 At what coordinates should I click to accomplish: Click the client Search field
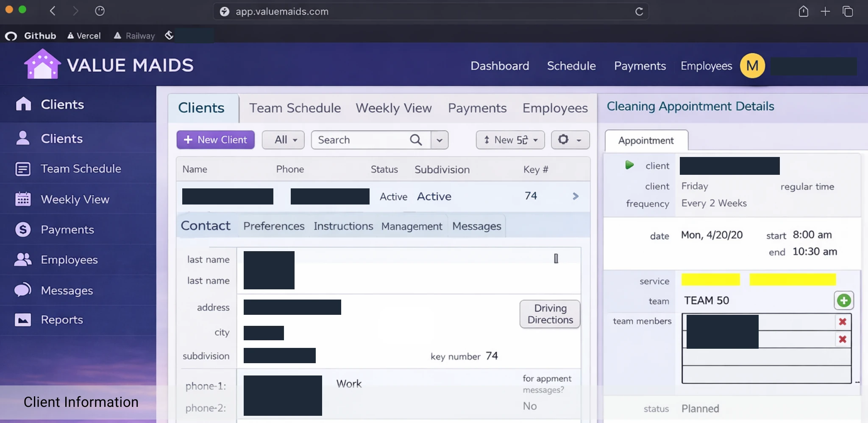(x=371, y=140)
